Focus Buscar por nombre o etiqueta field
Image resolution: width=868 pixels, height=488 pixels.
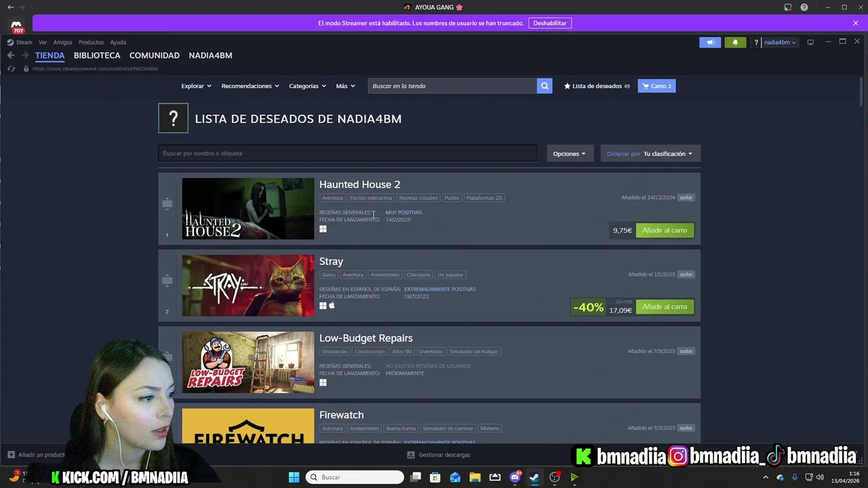pyautogui.click(x=348, y=153)
